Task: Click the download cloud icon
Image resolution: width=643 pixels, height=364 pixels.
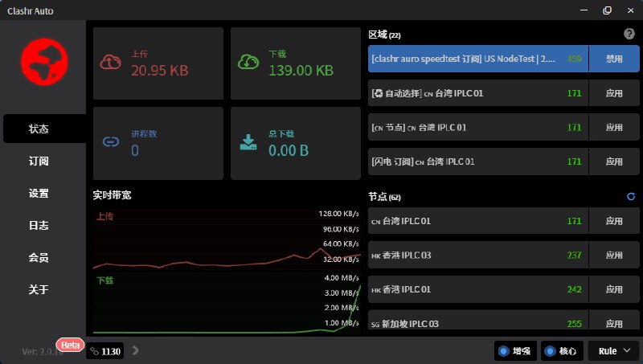Action: click(248, 62)
